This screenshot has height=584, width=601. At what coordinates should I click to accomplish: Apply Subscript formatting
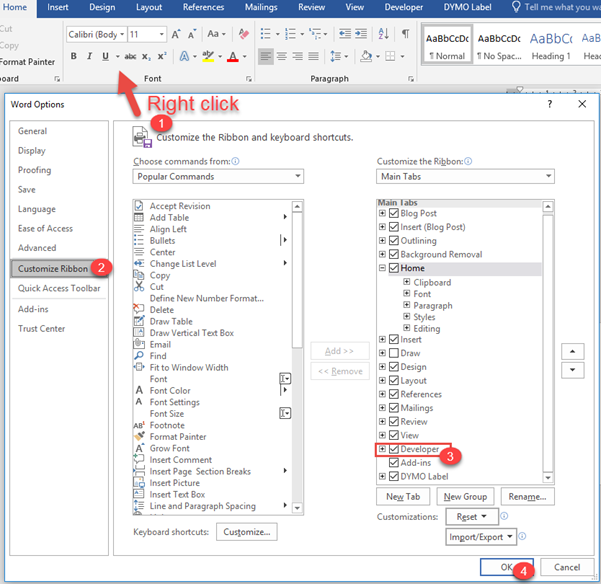tap(146, 56)
